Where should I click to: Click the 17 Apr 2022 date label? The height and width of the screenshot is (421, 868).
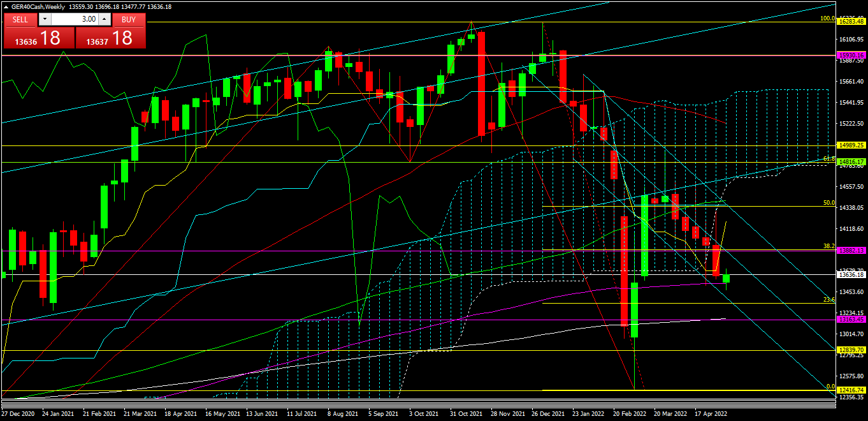(x=711, y=413)
